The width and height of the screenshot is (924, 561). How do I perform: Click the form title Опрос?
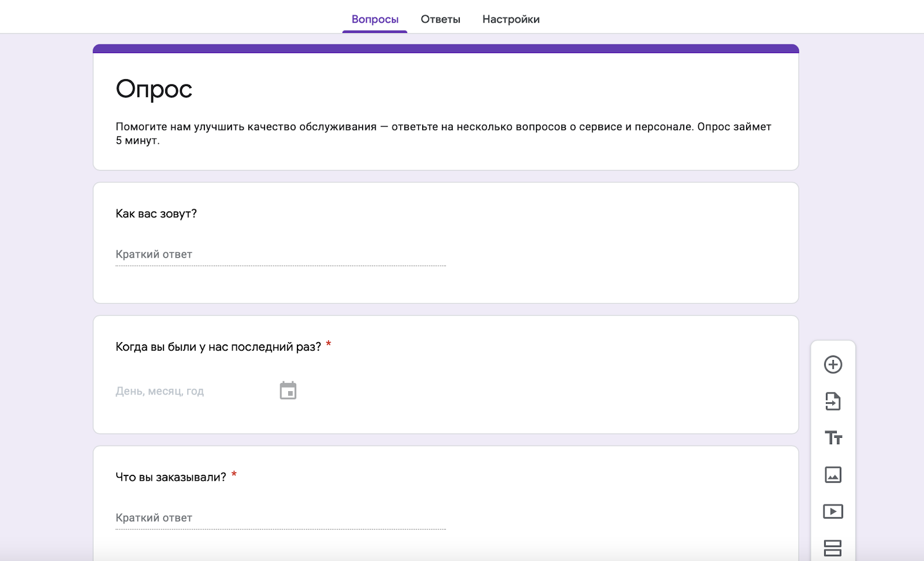154,89
